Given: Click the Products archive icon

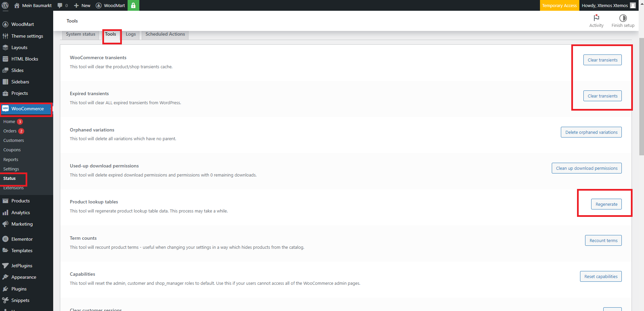Looking at the screenshot, I should [5, 201].
